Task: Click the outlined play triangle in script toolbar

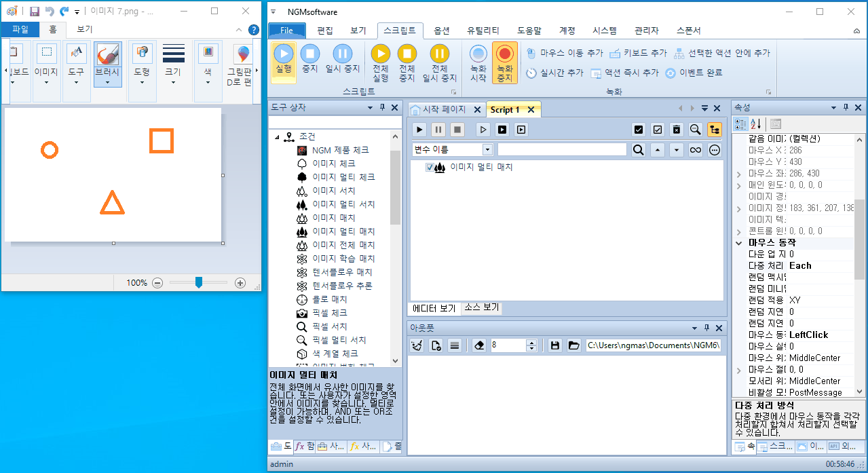Action: click(483, 130)
